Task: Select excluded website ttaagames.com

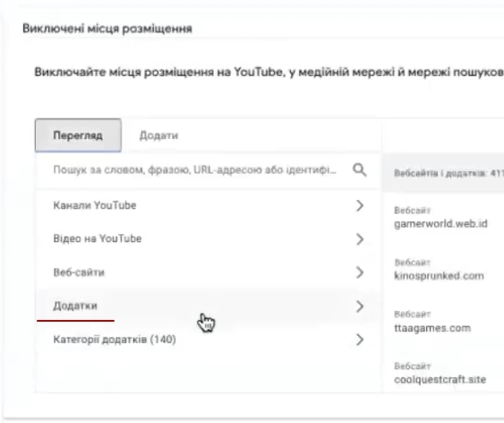Action: point(432,328)
